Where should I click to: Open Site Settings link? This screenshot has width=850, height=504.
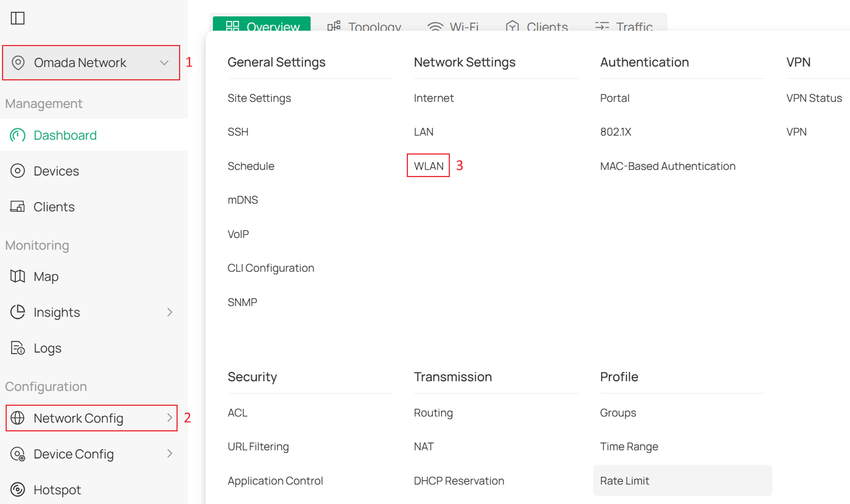[x=259, y=98]
